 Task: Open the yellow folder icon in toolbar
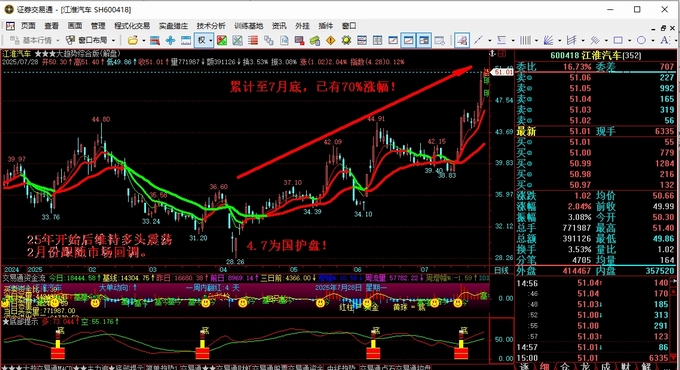coord(133,40)
